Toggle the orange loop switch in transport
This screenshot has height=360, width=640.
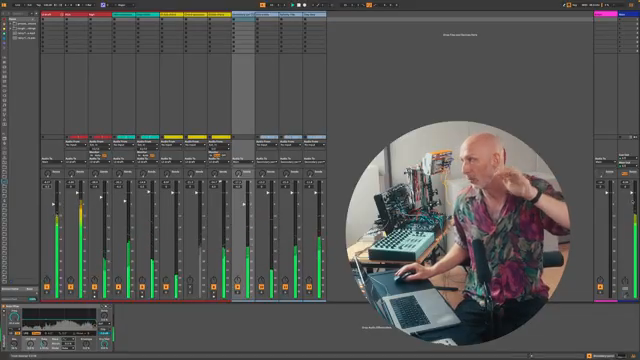[x=369, y=5]
